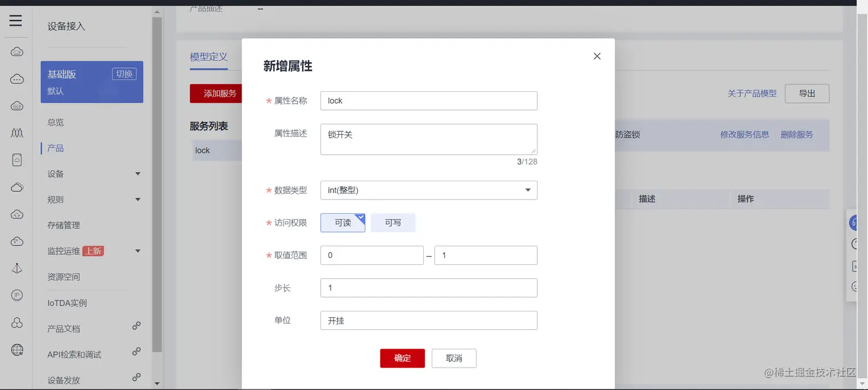Click the circled IP icon

coord(17,295)
